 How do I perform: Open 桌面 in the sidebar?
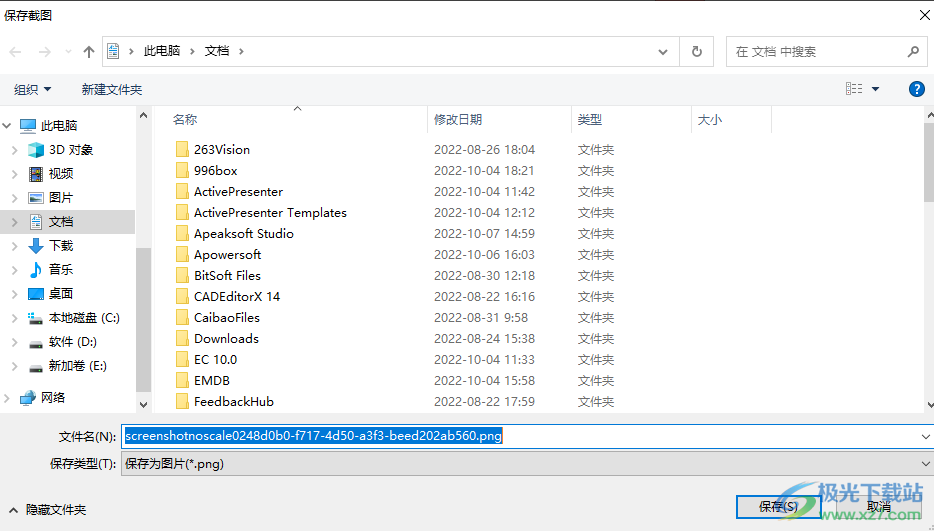[x=61, y=293]
